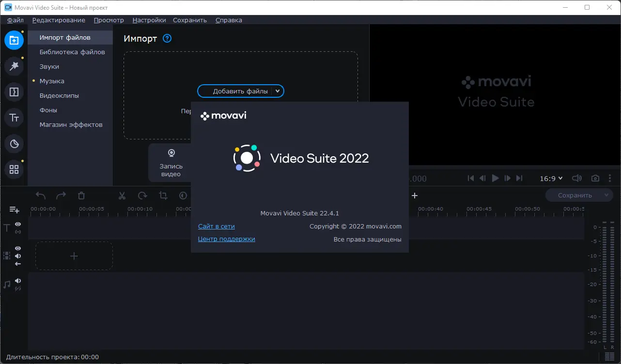Screen dimensions: 621x364
Task: Click the Undo arrow in timeline toolbar
Action: click(x=41, y=196)
